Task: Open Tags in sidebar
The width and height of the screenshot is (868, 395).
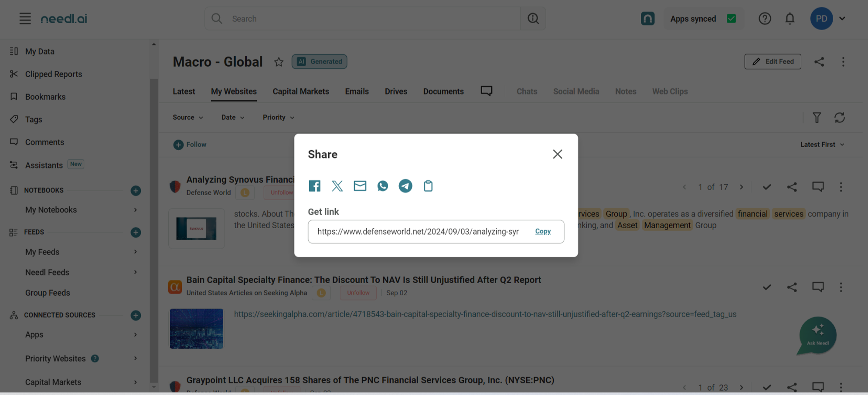Action: (34, 119)
